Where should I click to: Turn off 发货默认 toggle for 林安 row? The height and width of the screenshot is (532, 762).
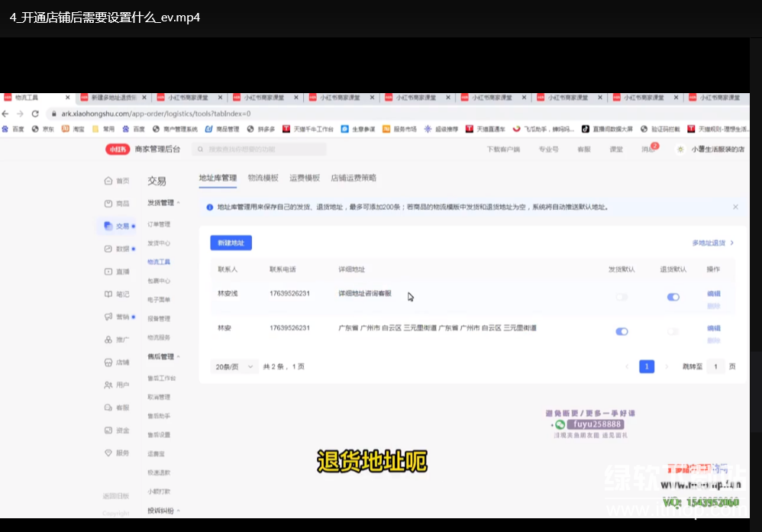tap(622, 331)
